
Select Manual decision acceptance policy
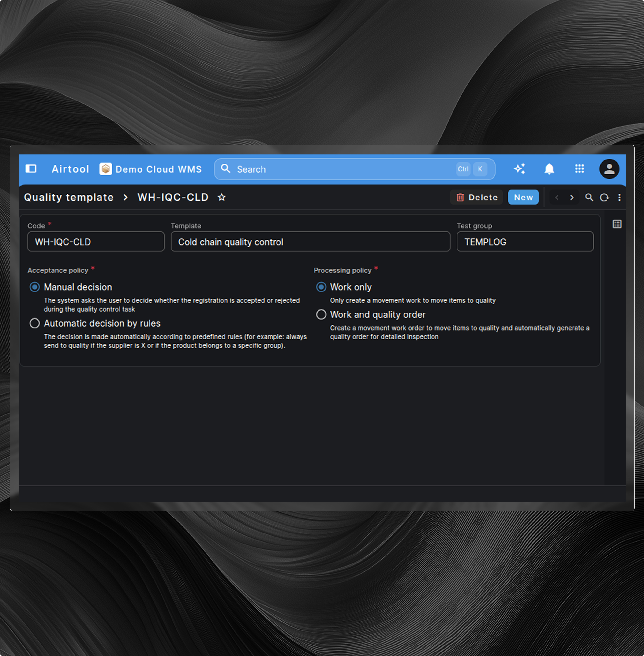[x=34, y=287]
